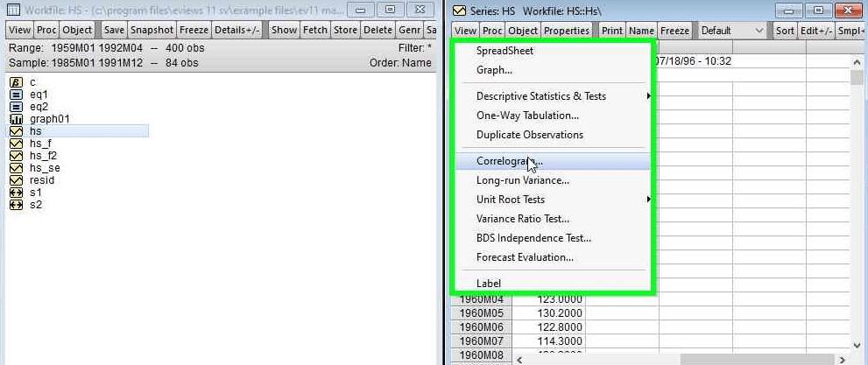Select the coefficient vector c icon
Image resolution: width=868 pixels, height=365 pixels.
coord(15,81)
